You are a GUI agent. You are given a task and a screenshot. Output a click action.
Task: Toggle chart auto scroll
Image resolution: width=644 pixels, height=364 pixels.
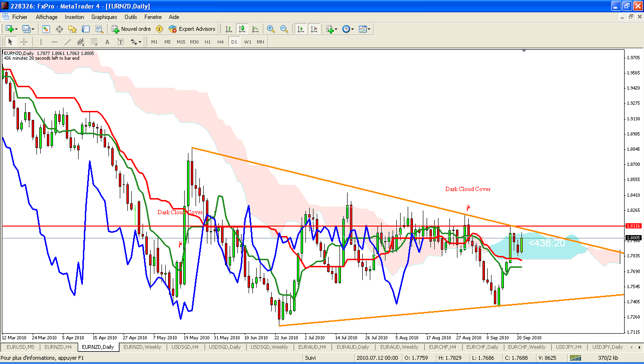[x=301, y=29]
